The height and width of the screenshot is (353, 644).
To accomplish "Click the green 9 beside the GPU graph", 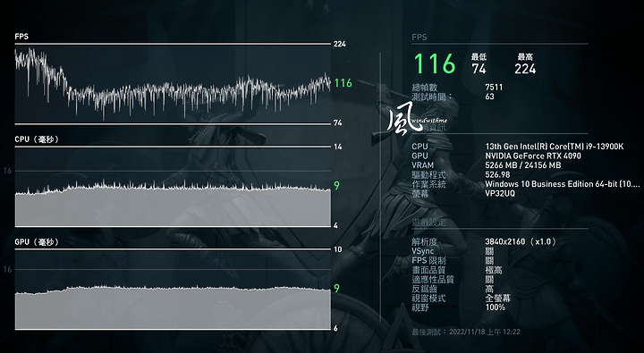I will coord(337,289).
